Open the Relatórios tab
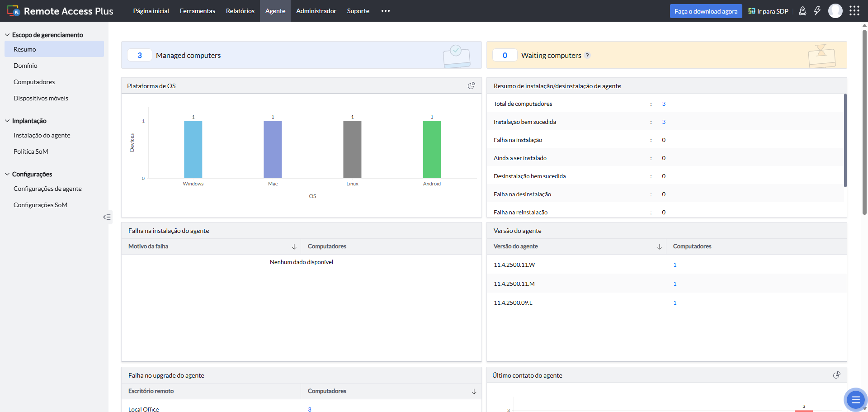Screen dimensions: 868x412 [240, 11]
